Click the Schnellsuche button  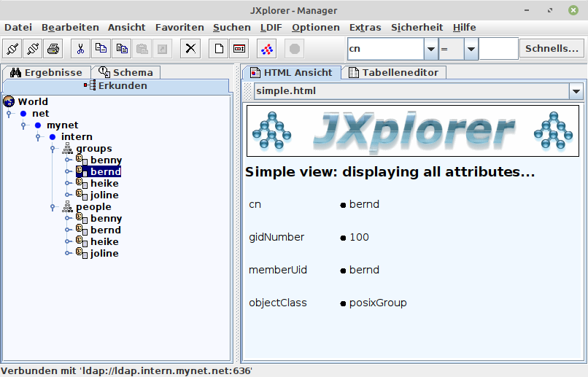[x=552, y=49]
